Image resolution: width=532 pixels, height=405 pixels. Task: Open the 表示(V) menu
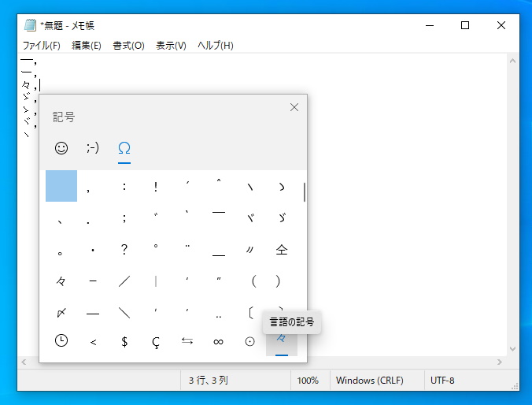(171, 45)
